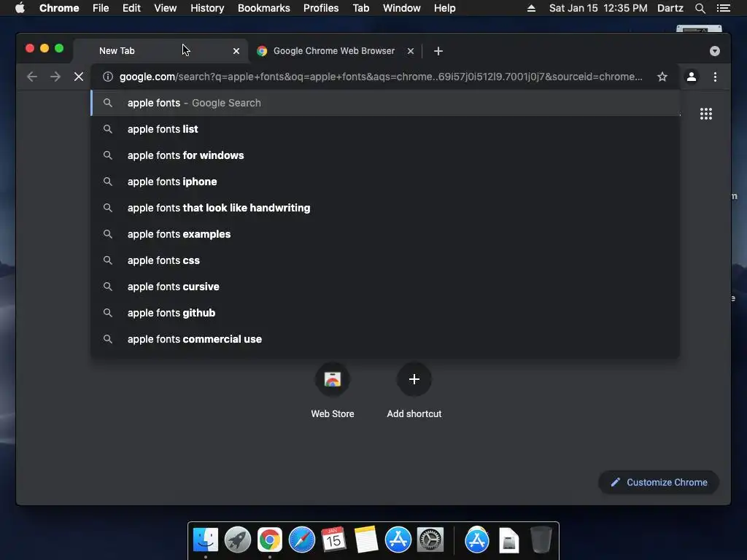The image size is (747, 560).
Task: Close the Google Chrome Web Browser tab
Action: 411,51
